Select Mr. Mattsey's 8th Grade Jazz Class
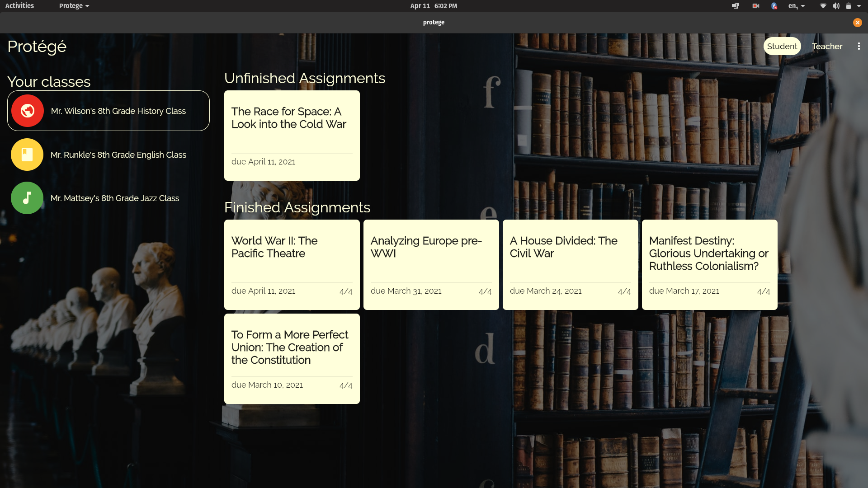Image resolution: width=868 pixels, height=488 pixels. coord(114,198)
